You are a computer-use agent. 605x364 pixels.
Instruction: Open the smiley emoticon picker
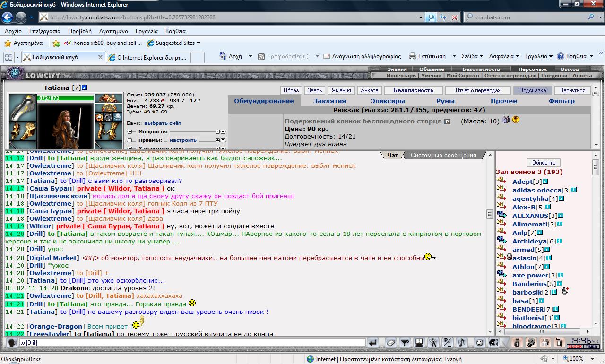point(479,342)
